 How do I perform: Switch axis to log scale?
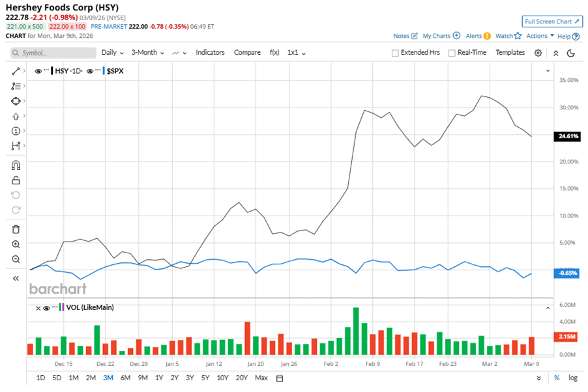click(x=572, y=378)
